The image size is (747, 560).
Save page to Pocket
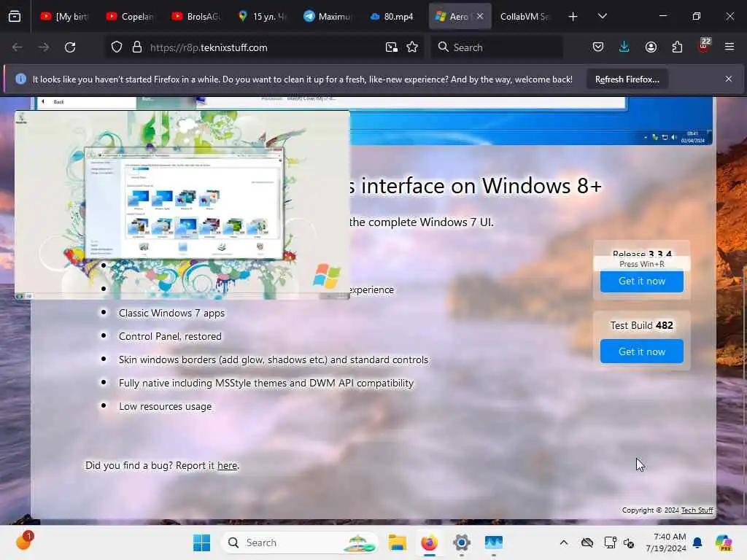coord(598,47)
